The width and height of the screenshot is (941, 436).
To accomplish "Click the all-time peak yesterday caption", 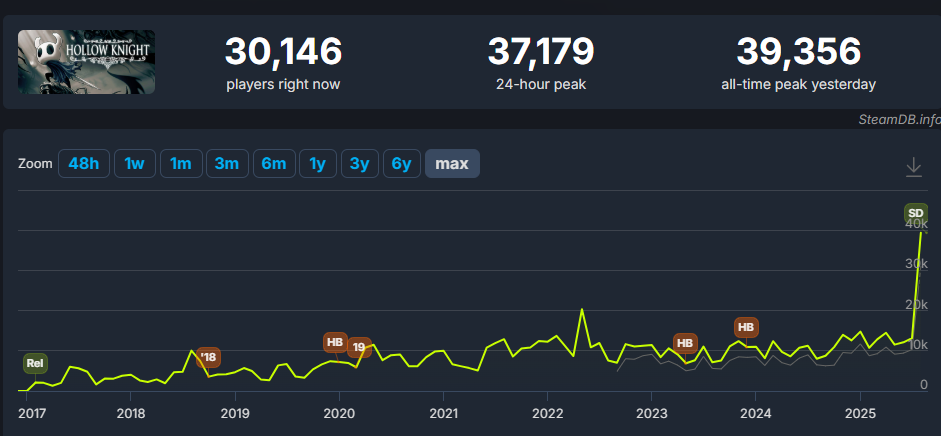I will [799, 85].
